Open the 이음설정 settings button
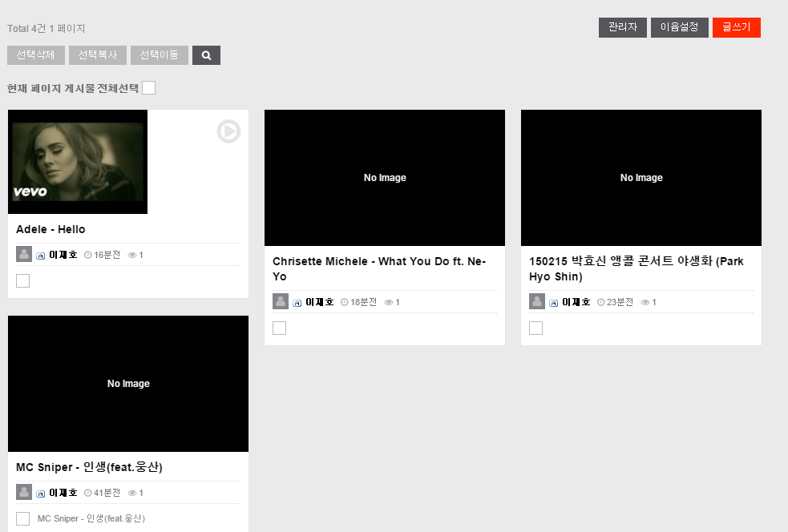Viewport: 788px width, 532px height. click(x=680, y=27)
